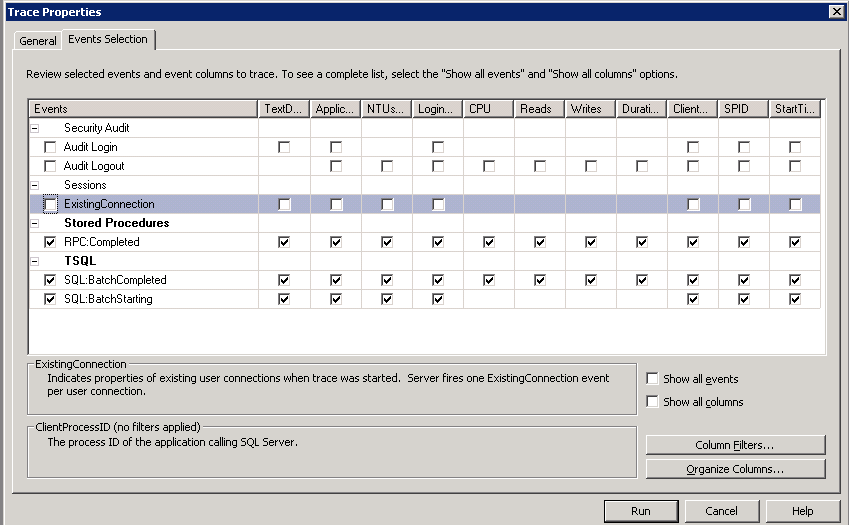The image size is (849, 525).
Task: Click the Help button
Action: click(802, 511)
